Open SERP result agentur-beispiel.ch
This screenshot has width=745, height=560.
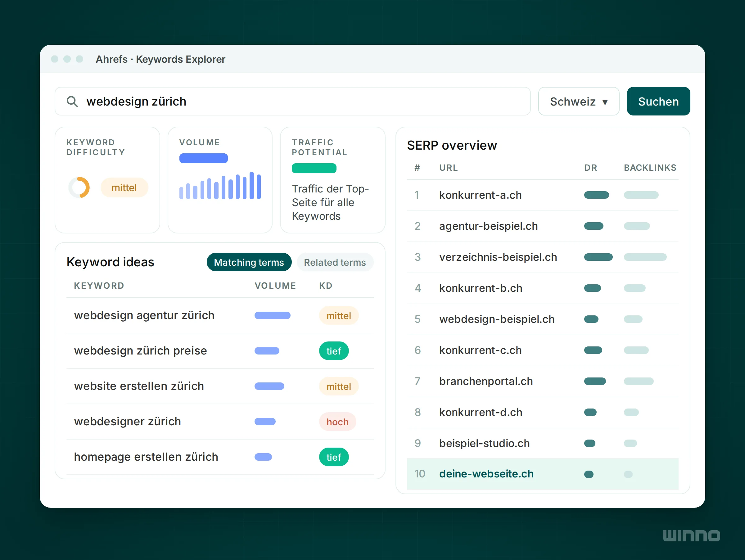pyautogui.click(x=488, y=226)
